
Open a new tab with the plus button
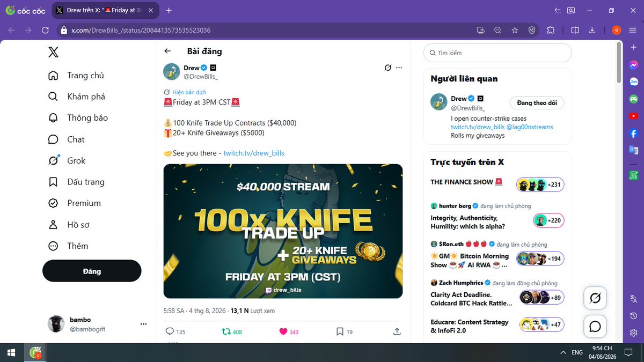(169, 10)
